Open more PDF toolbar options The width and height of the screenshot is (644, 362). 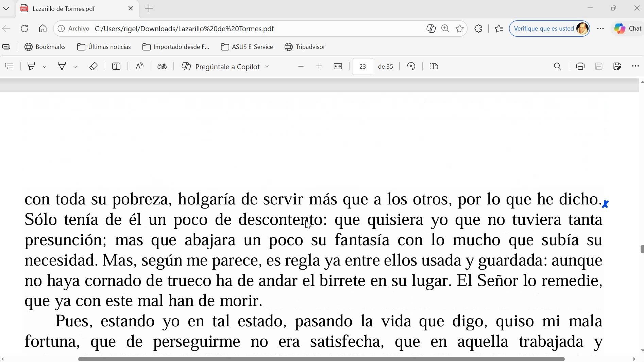point(635,66)
